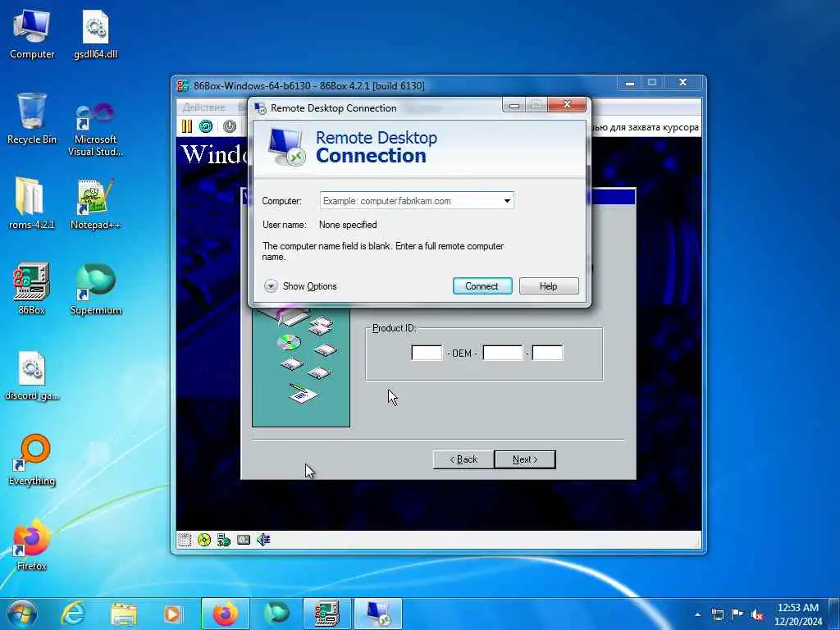
Task: Select the Everything desktop shortcut
Action: [32, 459]
